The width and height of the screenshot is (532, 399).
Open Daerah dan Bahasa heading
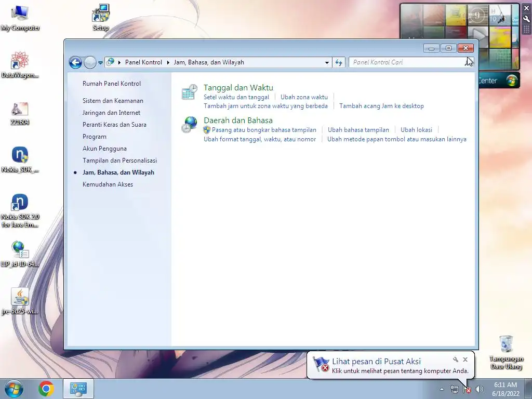coord(238,121)
